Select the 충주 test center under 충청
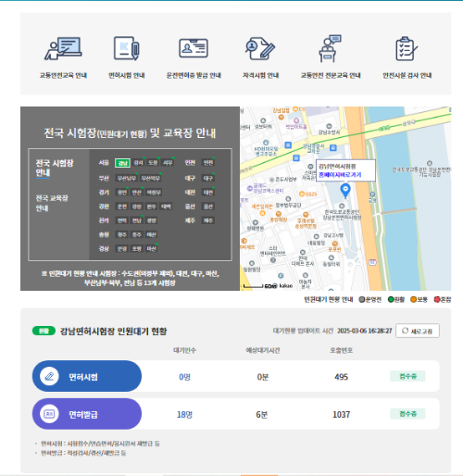This screenshot has width=463, height=476. click(x=137, y=234)
